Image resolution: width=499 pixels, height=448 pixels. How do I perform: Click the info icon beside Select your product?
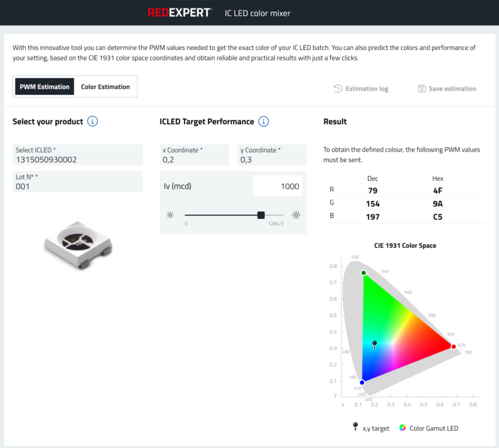pyautogui.click(x=93, y=122)
